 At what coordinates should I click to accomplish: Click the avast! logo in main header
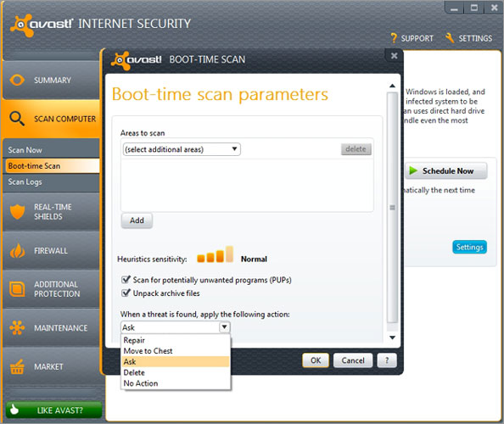coord(42,25)
